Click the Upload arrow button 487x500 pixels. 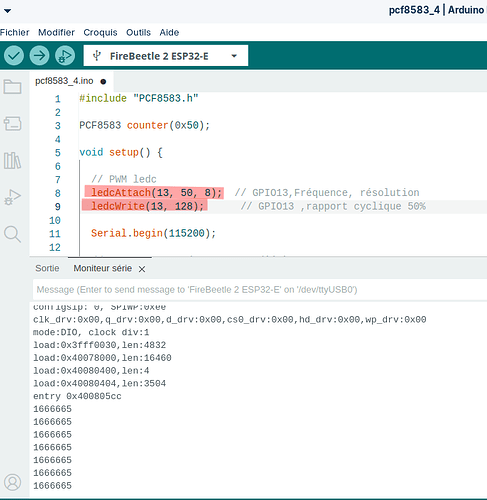39,55
